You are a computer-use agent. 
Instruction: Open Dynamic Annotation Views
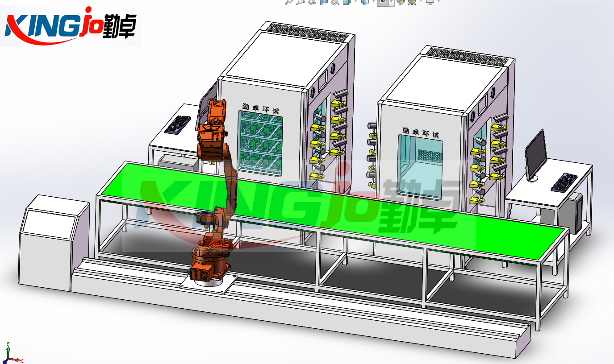pos(335,2)
